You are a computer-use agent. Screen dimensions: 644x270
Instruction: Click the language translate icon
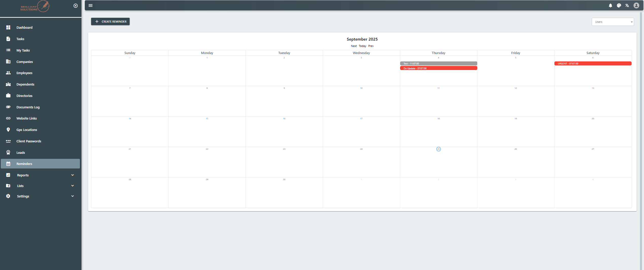(x=627, y=6)
